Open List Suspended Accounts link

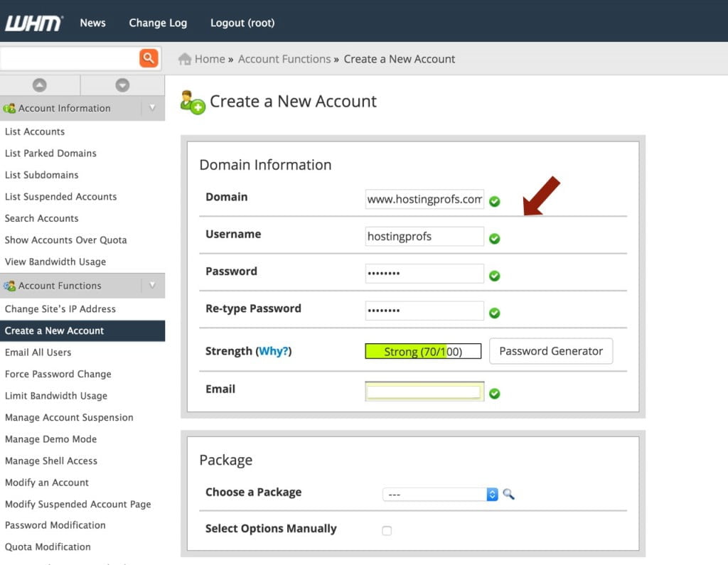61,197
